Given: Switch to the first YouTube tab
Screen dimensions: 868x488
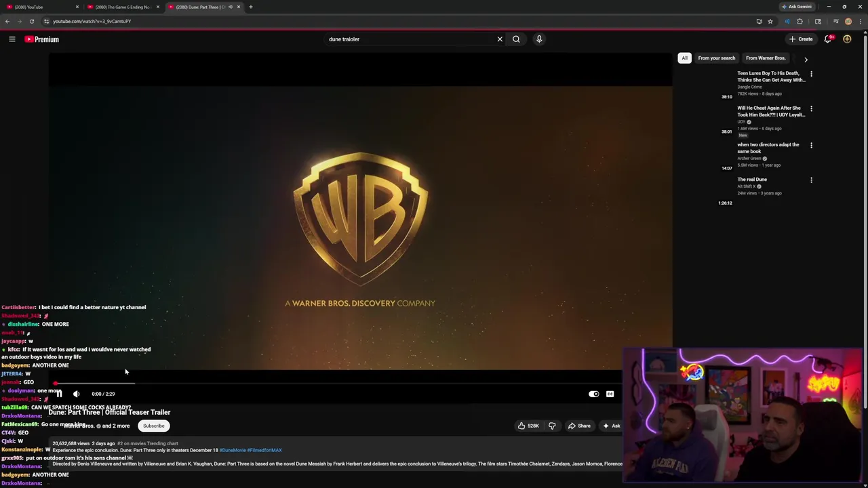Looking at the screenshot, I should pos(41,7).
